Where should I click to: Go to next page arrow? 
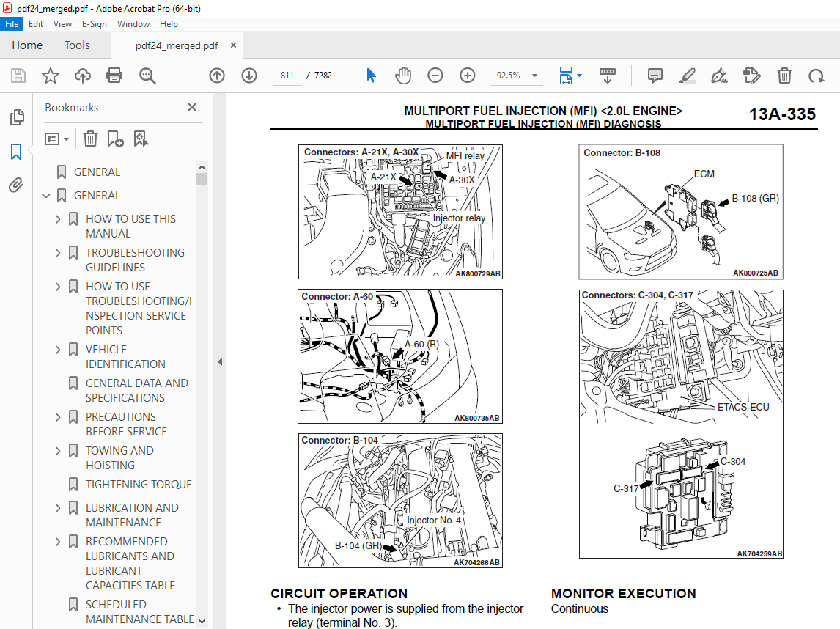(x=249, y=76)
